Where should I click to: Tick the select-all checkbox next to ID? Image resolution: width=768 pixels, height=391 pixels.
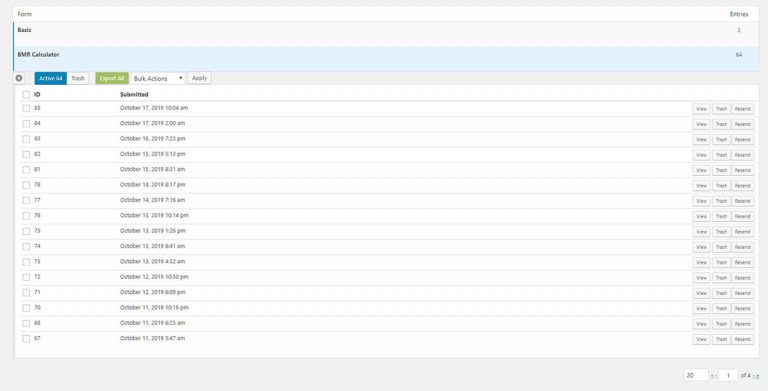coord(26,95)
